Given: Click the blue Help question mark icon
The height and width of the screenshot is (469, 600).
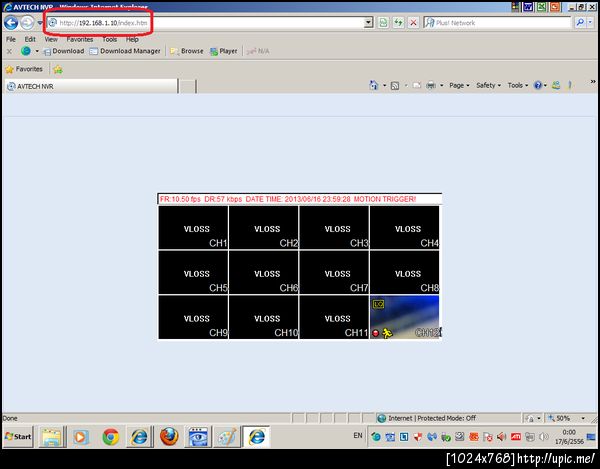Looking at the screenshot, I should (x=538, y=85).
